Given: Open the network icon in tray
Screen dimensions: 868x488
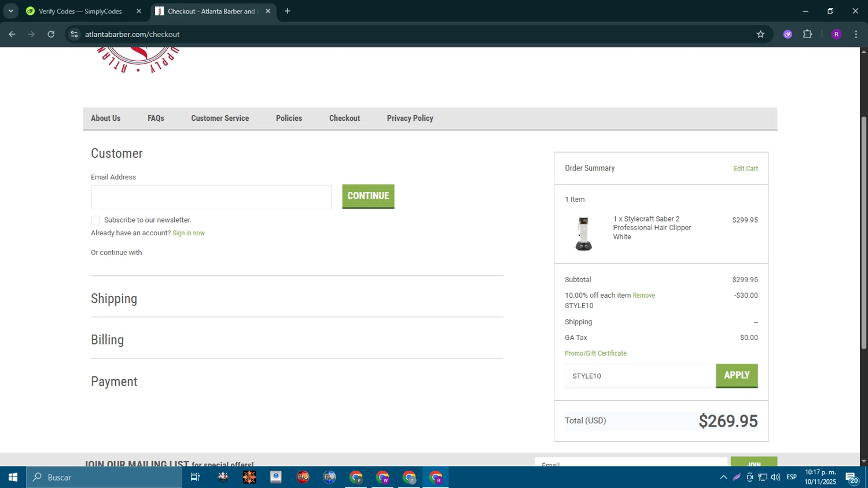Looking at the screenshot, I should click(x=763, y=477).
